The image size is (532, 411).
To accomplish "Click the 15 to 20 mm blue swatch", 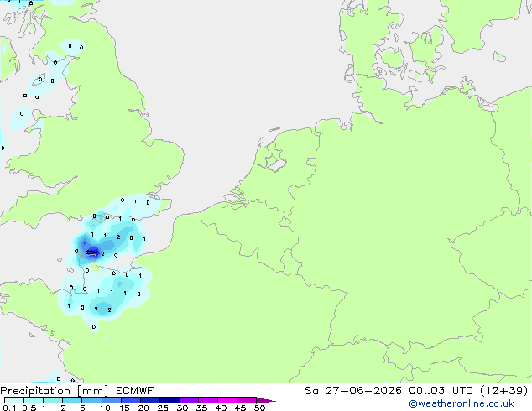I will pyautogui.click(x=130, y=400).
